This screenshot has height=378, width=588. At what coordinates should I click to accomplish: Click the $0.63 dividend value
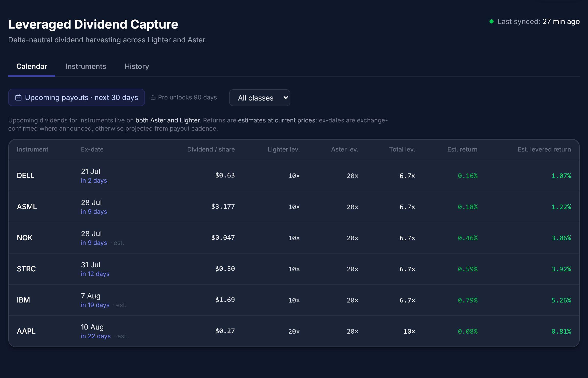pyautogui.click(x=225, y=175)
